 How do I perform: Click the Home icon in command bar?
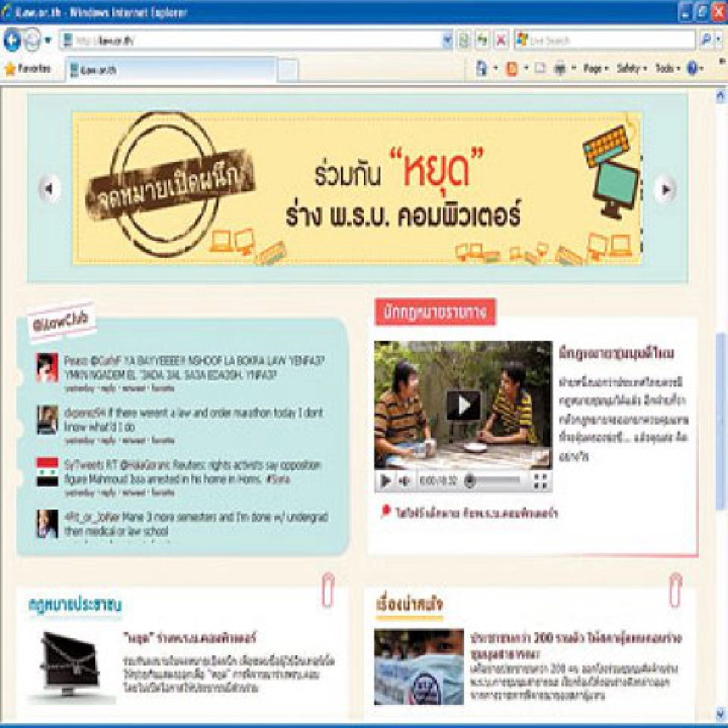point(482,69)
